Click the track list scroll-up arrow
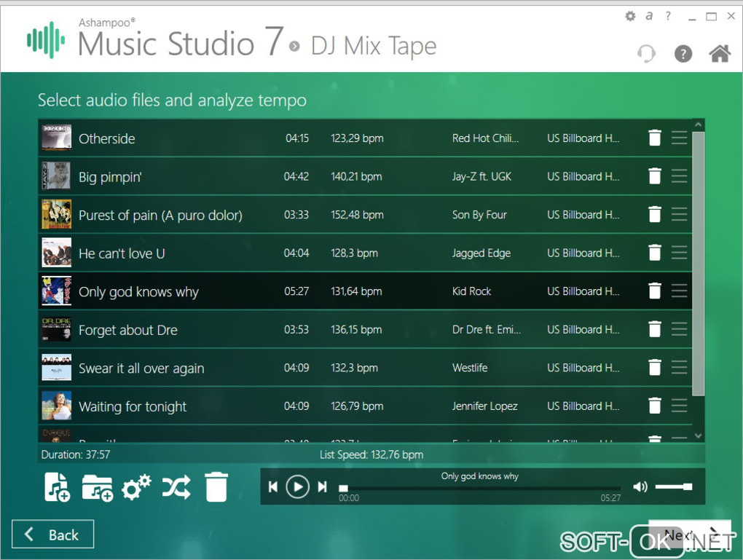This screenshot has height=560, width=743. pos(698,125)
